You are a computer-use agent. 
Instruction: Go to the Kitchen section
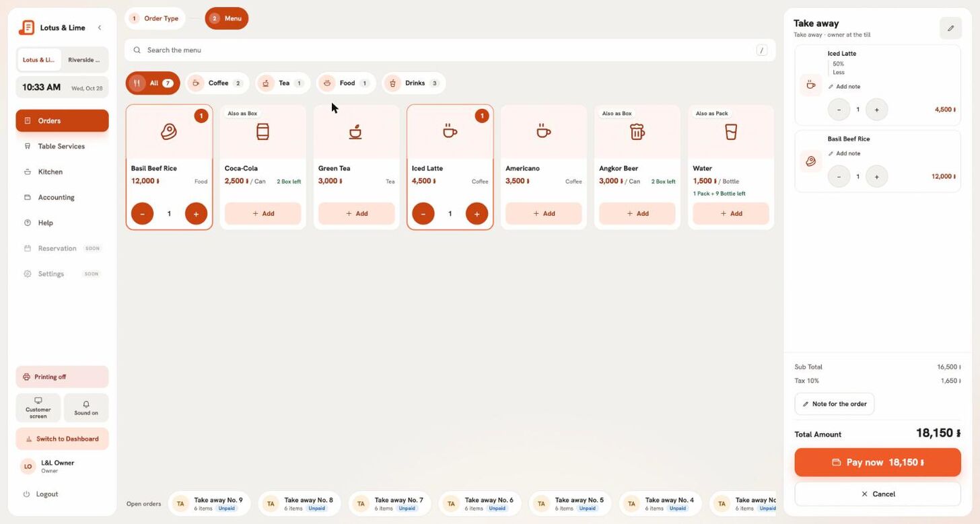click(62, 172)
